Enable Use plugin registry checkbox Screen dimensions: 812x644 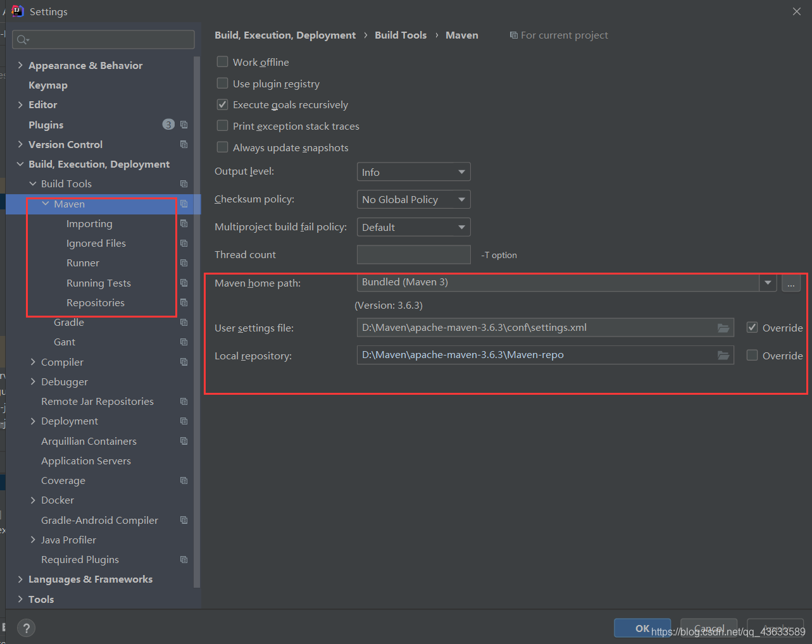pos(222,84)
